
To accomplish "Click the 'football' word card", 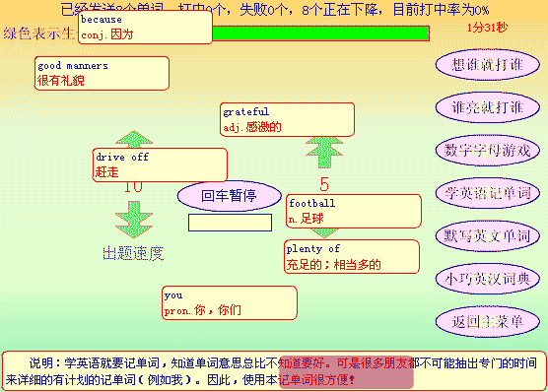I will coord(354,212).
